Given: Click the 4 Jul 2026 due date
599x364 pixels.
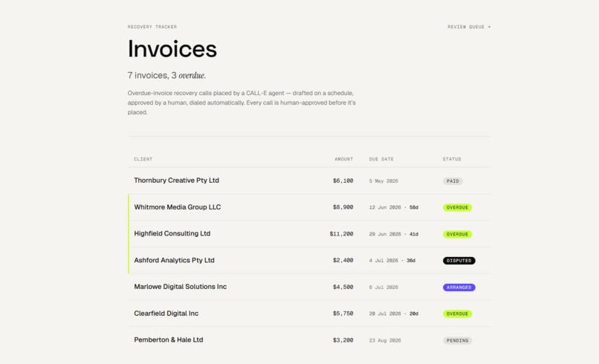Looking at the screenshot, I should [x=383, y=261].
